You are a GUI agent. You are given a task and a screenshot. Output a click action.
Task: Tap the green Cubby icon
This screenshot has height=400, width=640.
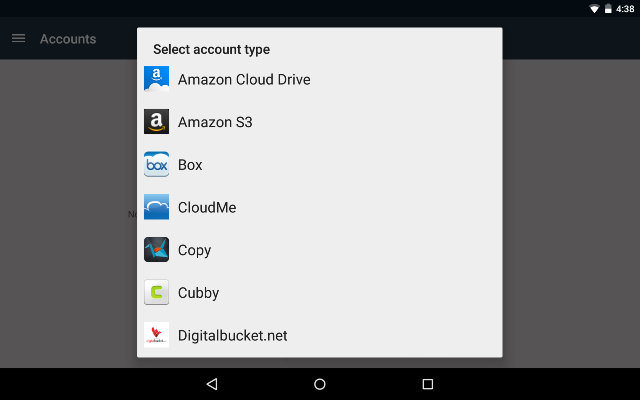[x=156, y=293]
